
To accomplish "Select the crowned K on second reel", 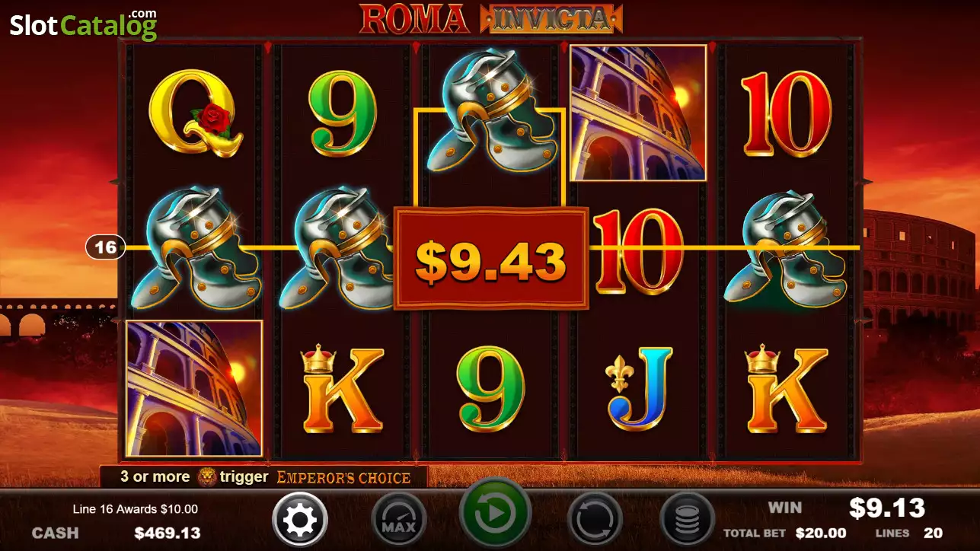I will coord(342,388).
